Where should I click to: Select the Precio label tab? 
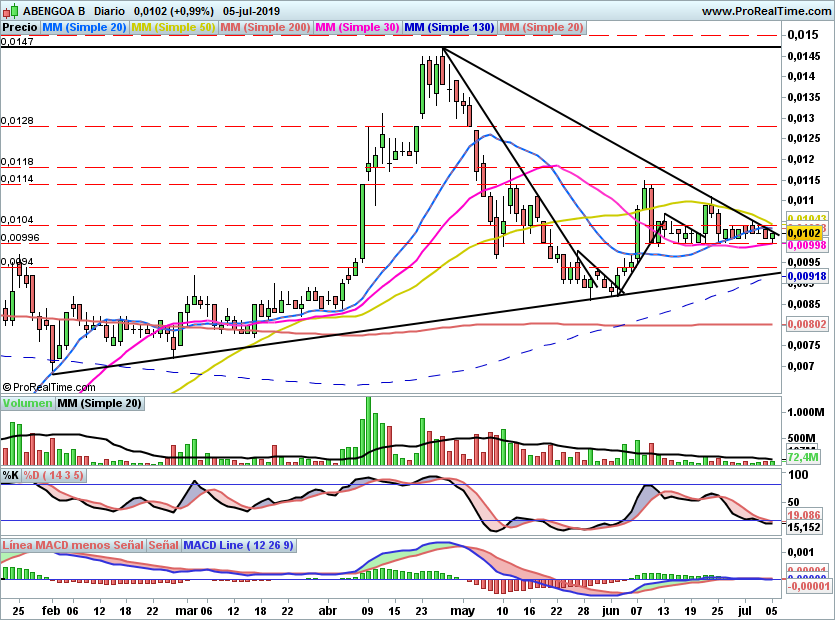(x=20, y=28)
